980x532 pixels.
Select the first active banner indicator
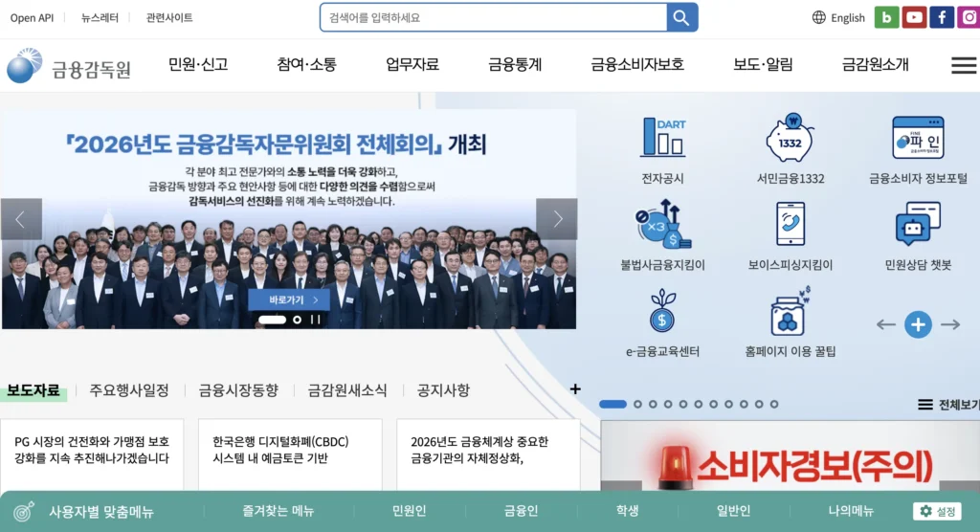(x=273, y=320)
